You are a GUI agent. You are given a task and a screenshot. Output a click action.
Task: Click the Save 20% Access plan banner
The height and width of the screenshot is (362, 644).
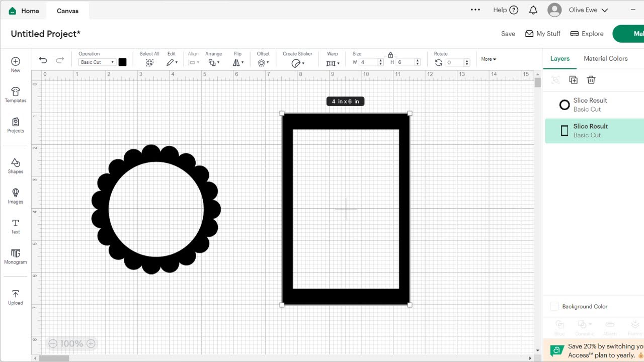coord(594,350)
